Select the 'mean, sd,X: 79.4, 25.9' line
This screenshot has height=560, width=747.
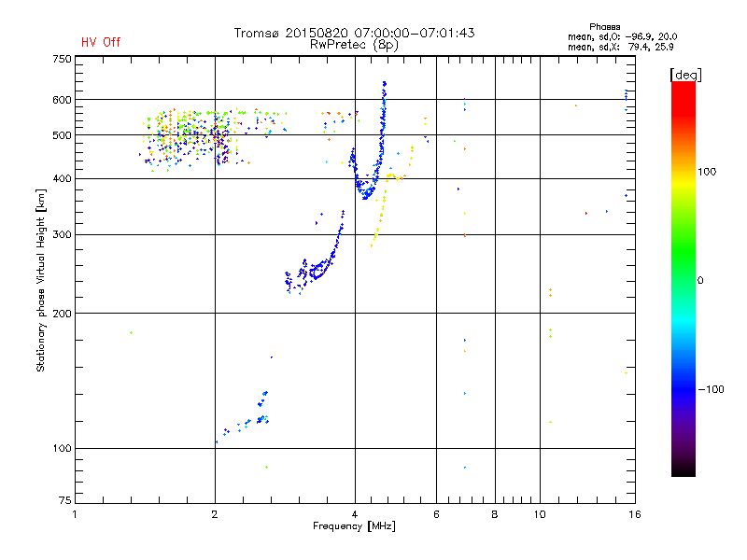(x=620, y=47)
